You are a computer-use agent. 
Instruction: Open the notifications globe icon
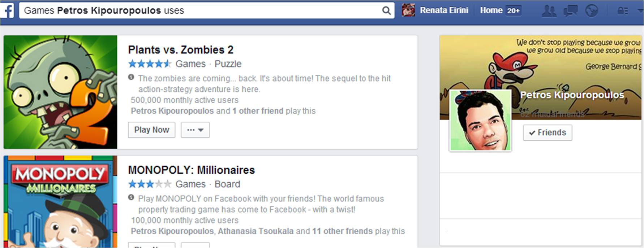point(592,11)
